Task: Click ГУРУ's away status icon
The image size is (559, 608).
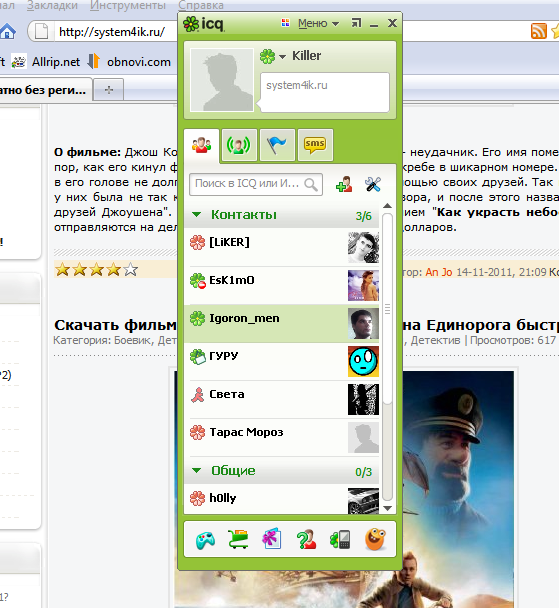Action: (x=197, y=356)
